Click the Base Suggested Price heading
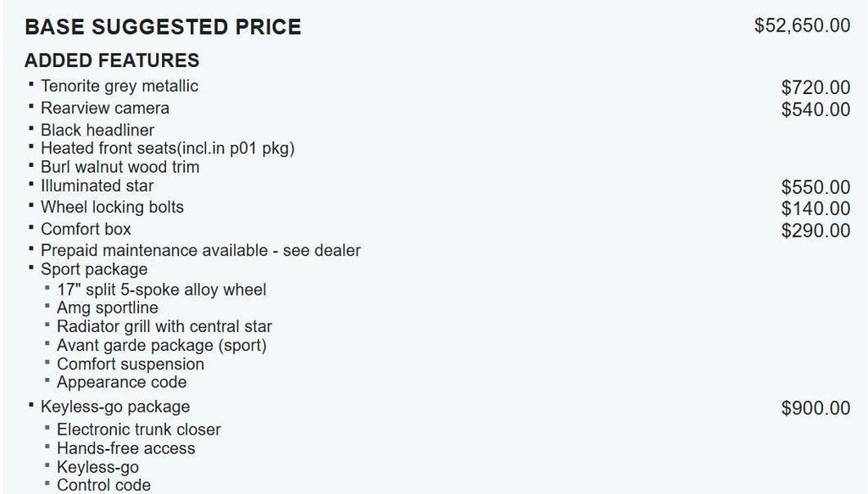This screenshot has width=868, height=494. [x=163, y=27]
